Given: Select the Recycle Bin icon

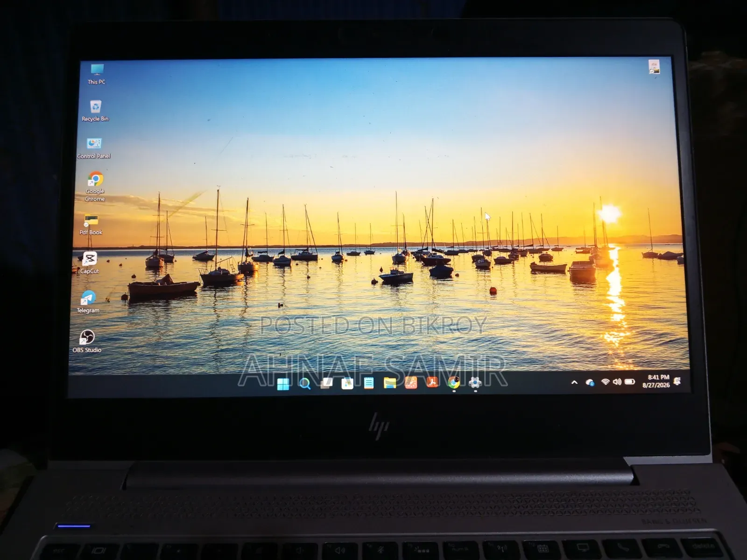Looking at the screenshot, I should (95, 111).
